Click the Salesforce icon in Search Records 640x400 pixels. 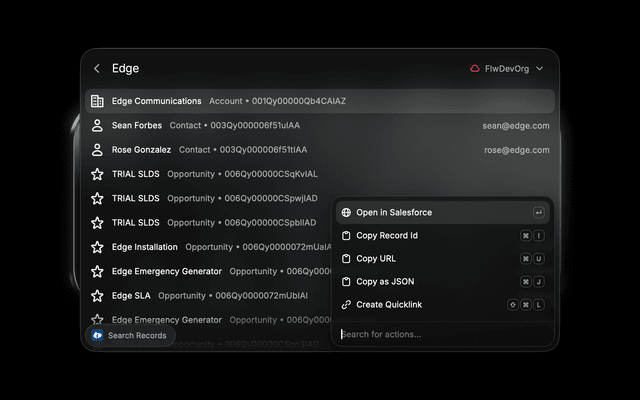pos(97,336)
